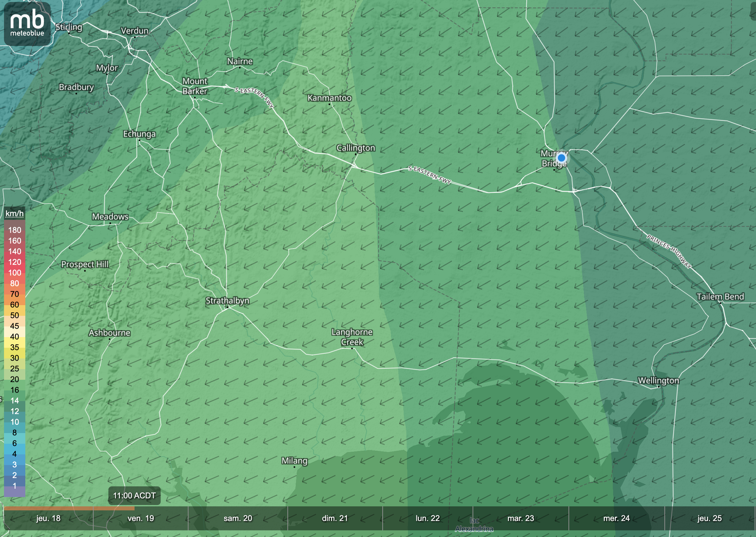The width and height of the screenshot is (756, 537).
Task: Switch to mar. 23 forecast day
Action: tap(521, 518)
